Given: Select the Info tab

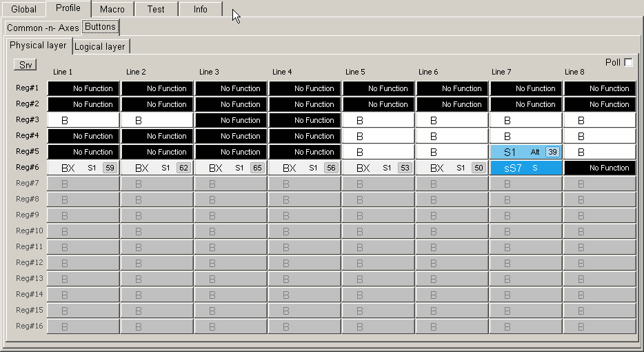Looking at the screenshot, I should point(200,10).
